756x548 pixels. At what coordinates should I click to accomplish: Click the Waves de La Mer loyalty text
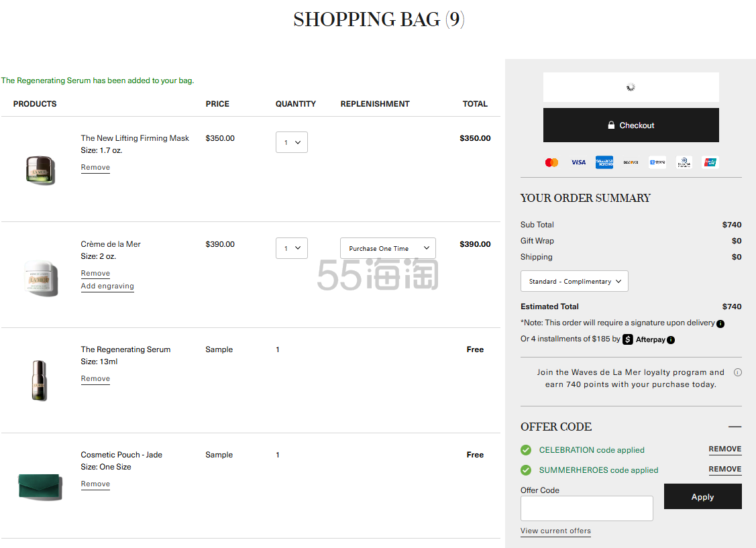631,378
